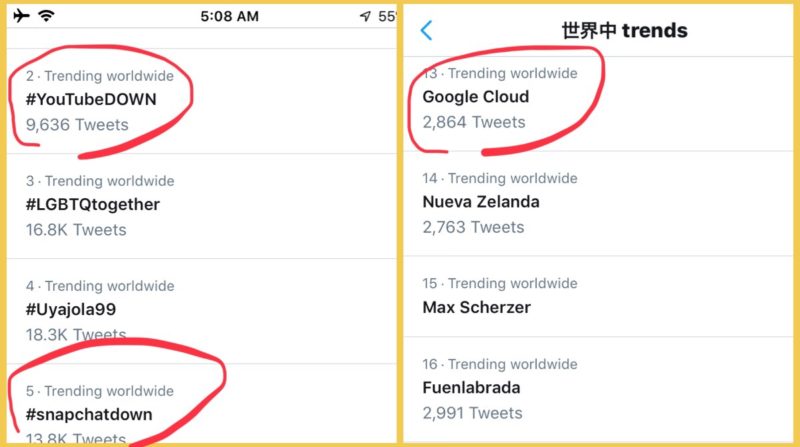Image resolution: width=800 pixels, height=447 pixels.
Task: Tap the location arrow status icon
Action: [365, 16]
